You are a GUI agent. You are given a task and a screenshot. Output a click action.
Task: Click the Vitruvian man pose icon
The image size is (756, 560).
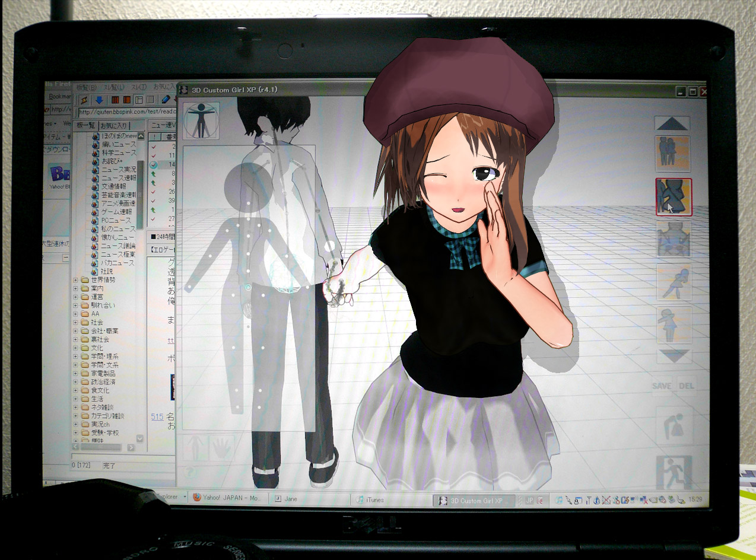[201, 120]
